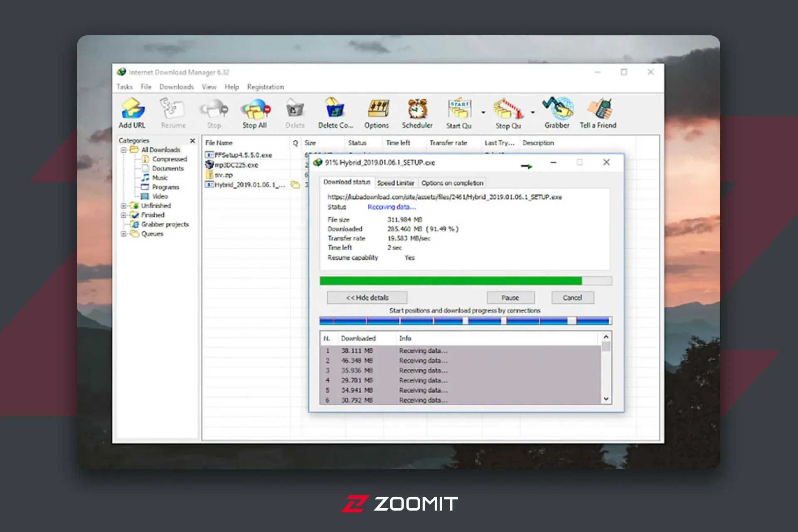Open the Tasks menu
Viewport: 798px width, 532px height.
click(x=125, y=87)
